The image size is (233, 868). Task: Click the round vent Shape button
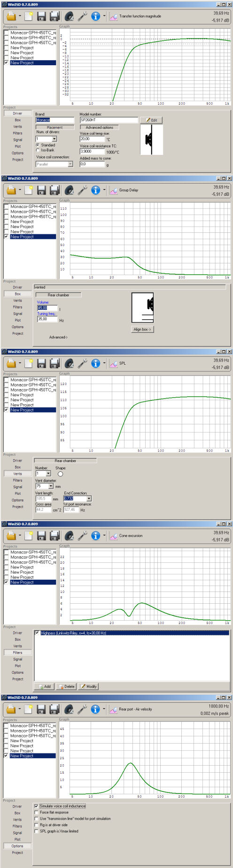pos(60,474)
